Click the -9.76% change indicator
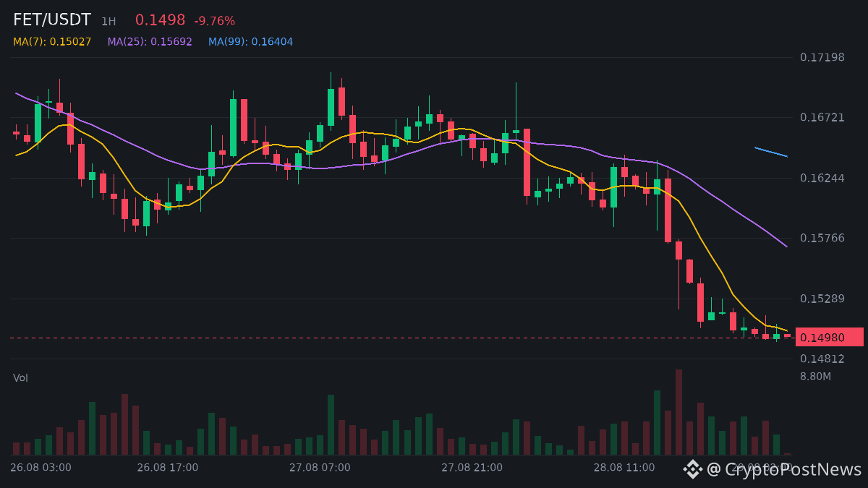 [x=215, y=21]
